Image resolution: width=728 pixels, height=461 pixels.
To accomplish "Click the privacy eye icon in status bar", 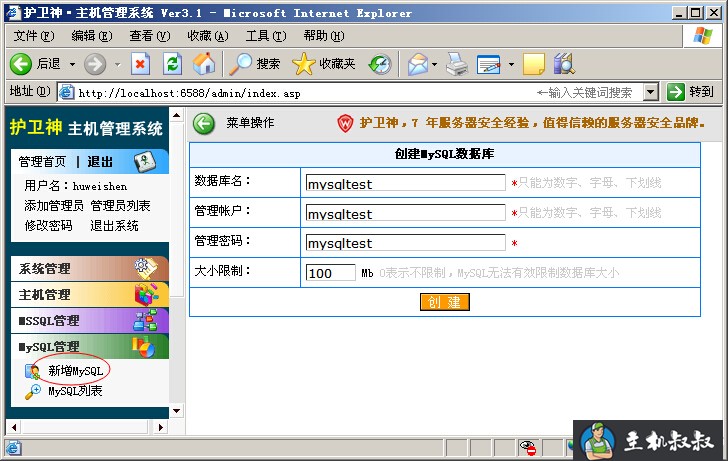I will [528, 448].
